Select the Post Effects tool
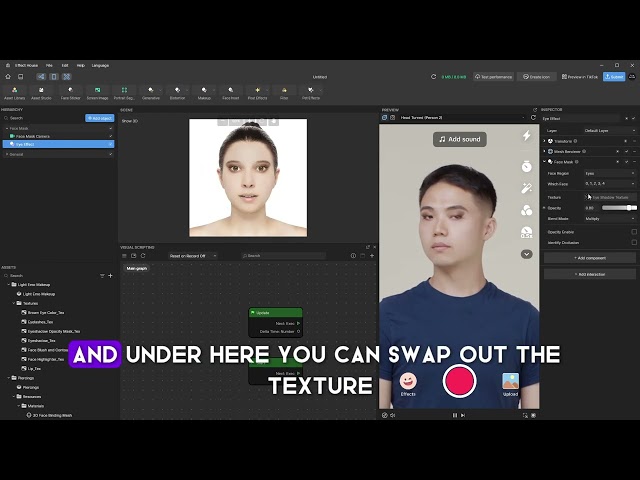The width and height of the screenshot is (640, 480). [257, 93]
